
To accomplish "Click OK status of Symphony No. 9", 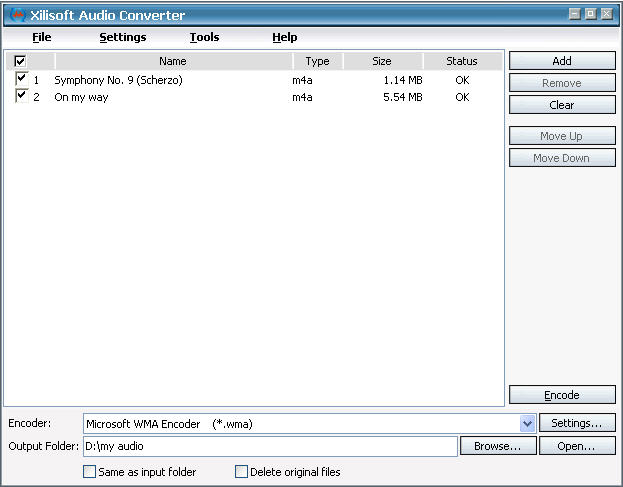I will click(462, 80).
